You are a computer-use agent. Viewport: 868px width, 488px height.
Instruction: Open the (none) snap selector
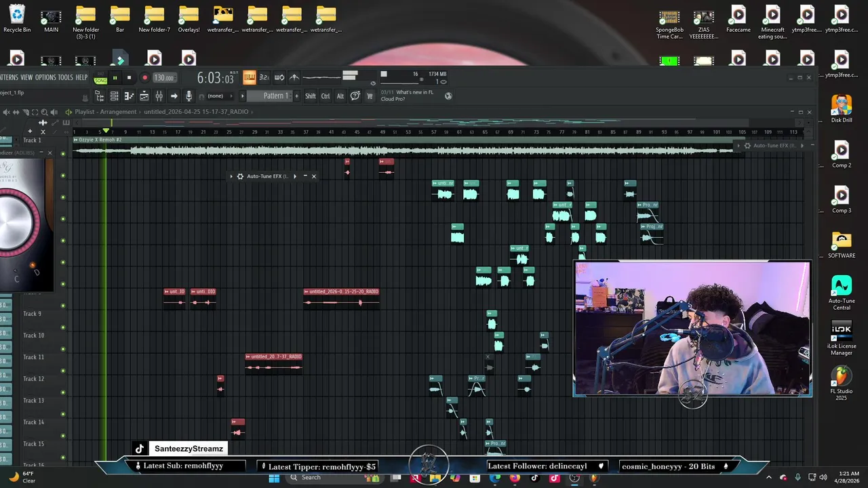(x=216, y=96)
